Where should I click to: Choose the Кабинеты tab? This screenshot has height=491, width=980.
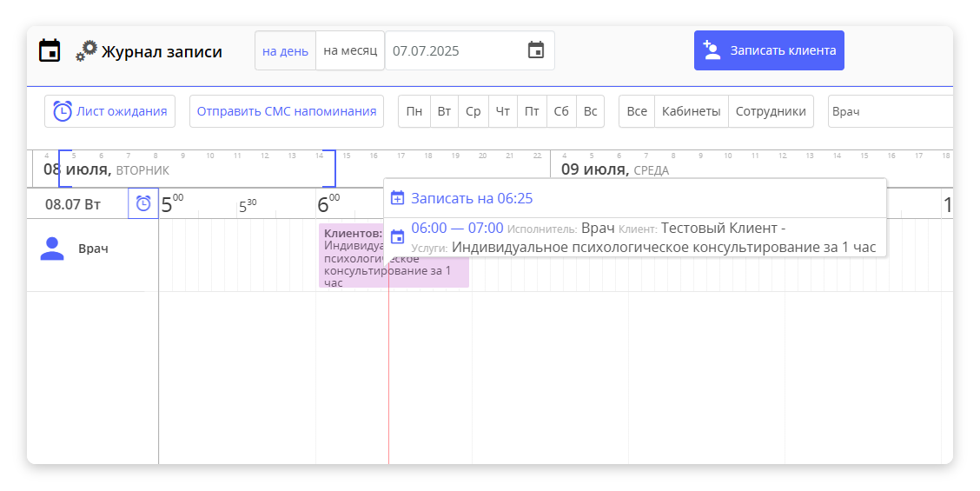(x=691, y=111)
